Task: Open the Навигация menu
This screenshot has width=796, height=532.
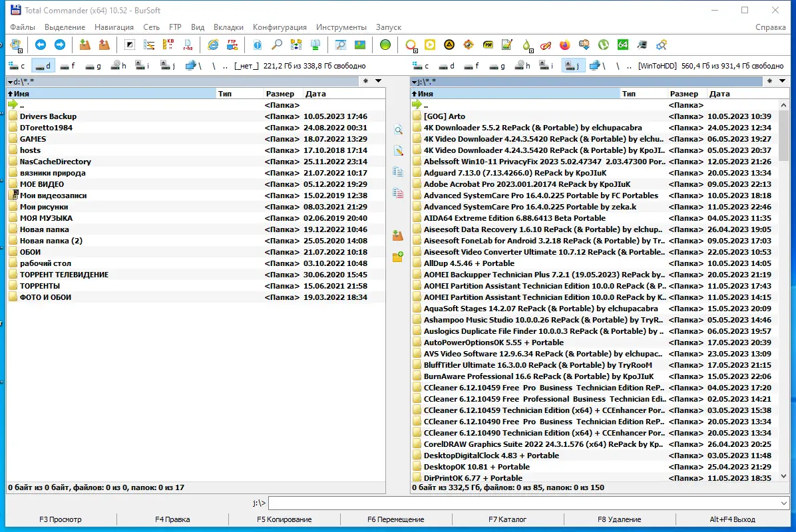Action: click(x=114, y=27)
